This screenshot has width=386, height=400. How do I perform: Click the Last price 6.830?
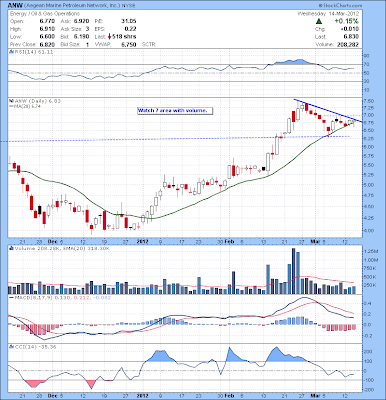(x=352, y=37)
